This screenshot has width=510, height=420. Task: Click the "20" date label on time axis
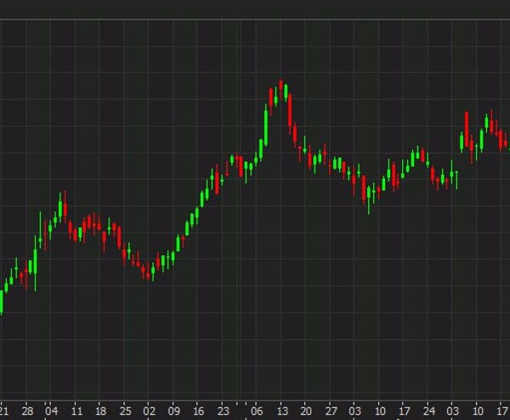(x=307, y=407)
